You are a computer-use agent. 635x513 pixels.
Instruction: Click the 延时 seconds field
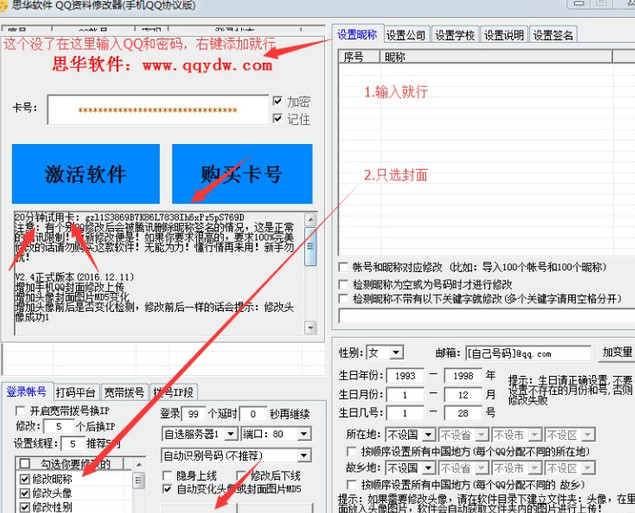point(253,414)
